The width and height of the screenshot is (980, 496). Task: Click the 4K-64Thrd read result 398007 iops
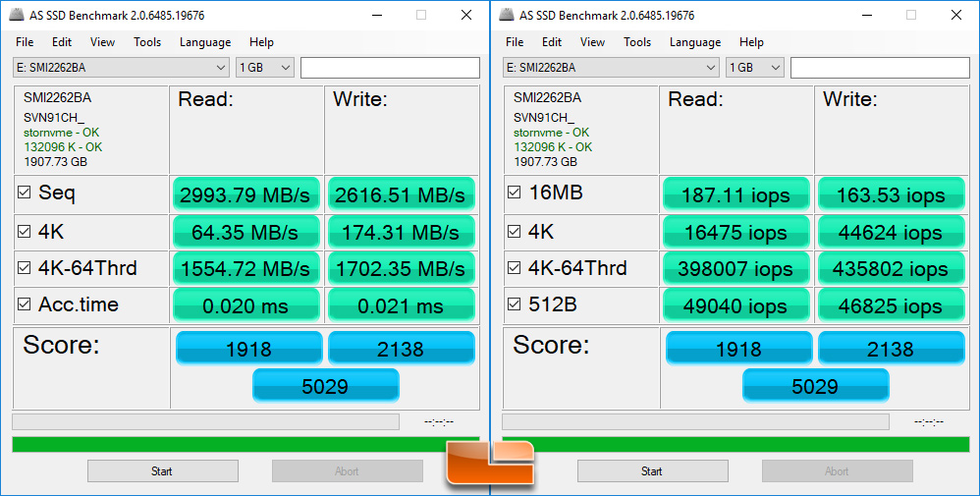click(735, 268)
